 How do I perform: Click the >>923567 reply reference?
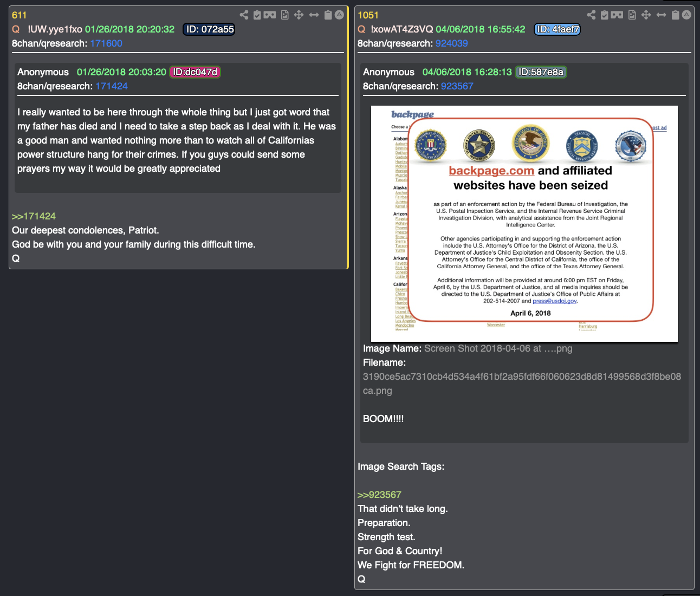tap(379, 495)
